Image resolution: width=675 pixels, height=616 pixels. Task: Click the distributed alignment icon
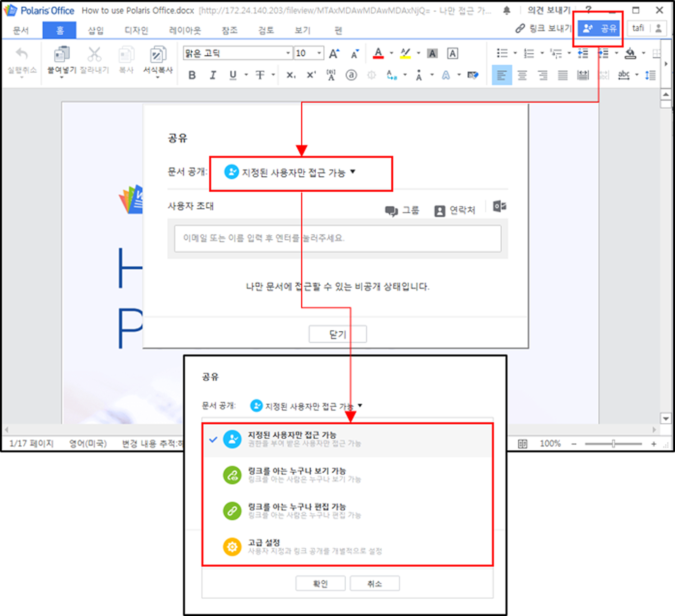point(583,75)
